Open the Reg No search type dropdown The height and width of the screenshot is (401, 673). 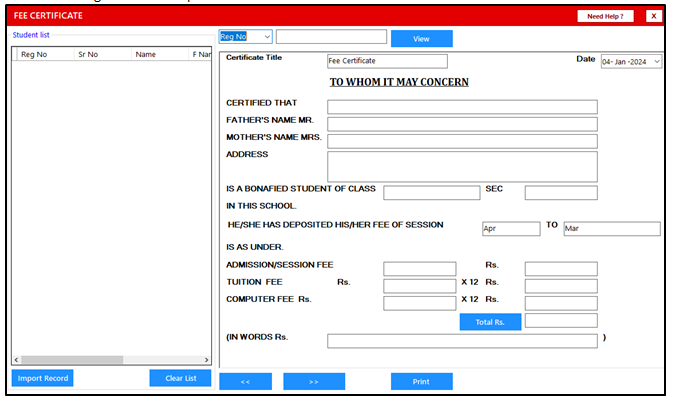point(267,37)
